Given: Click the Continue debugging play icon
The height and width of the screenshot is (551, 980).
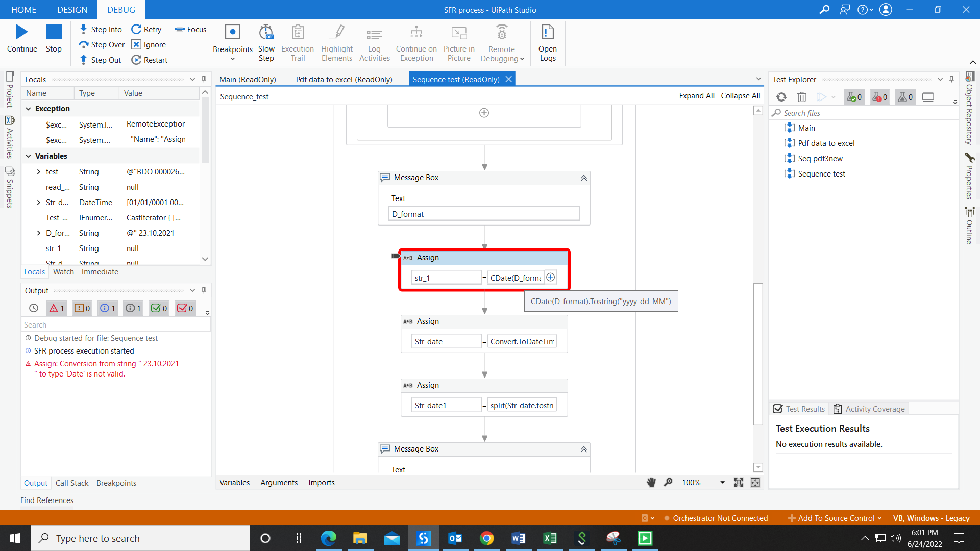Looking at the screenshot, I should (x=21, y=32).
